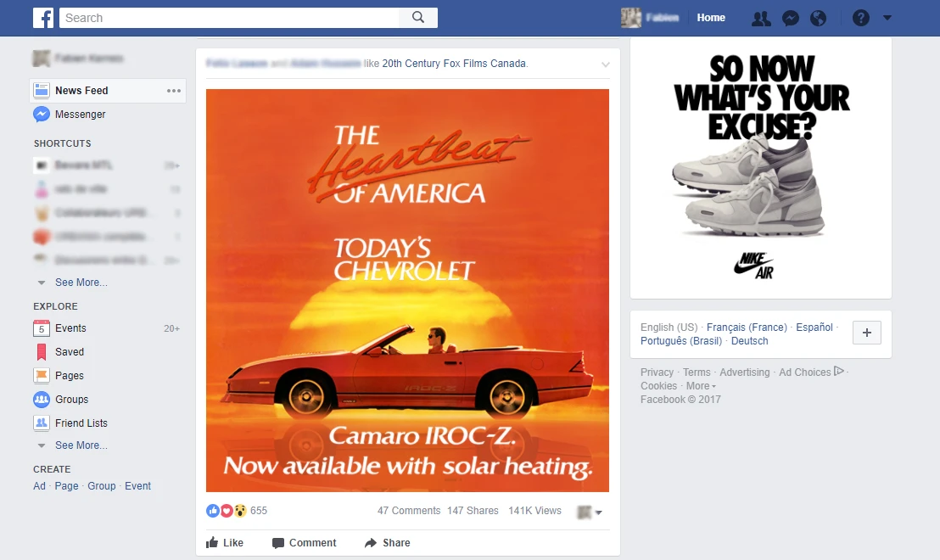Image resolution: width=940 pixels, height=560 pixels.
Task: Open the quick help question mark icon
Action: [x=861, y=18]
